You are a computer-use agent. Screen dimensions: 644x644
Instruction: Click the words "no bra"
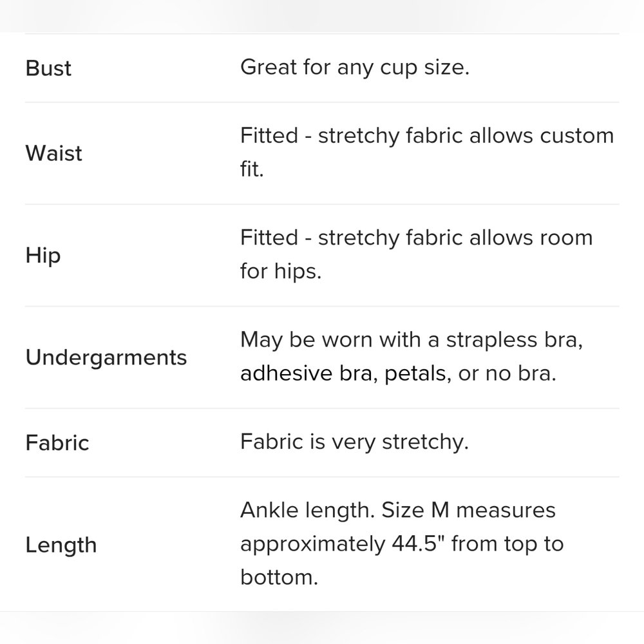[519, 374]
